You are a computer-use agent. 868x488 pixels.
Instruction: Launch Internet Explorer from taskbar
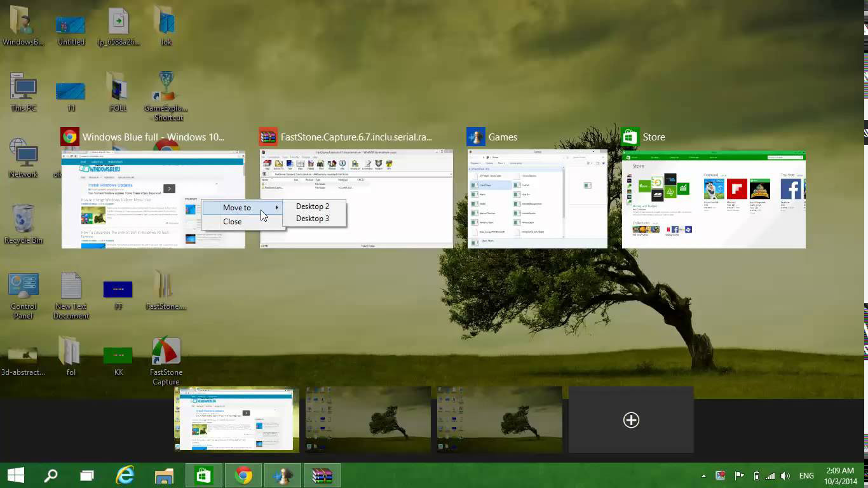125,475
